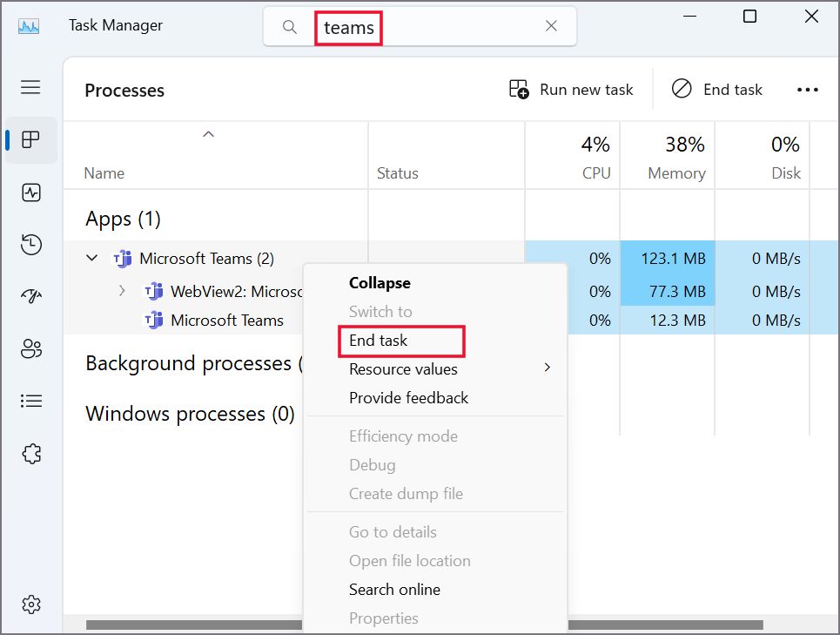This screenshot has height=635, width=840.
Task: Click the 77.3 MB memory value
Action: pyautogui.click(x=678, y=292)
